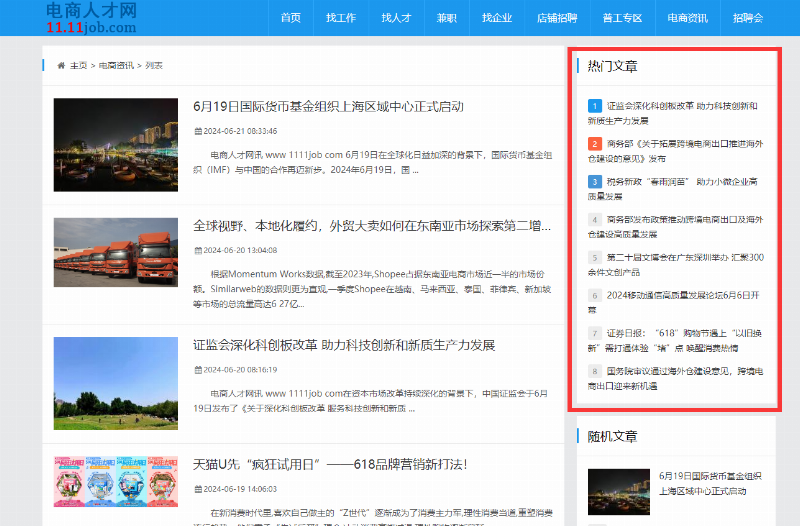800x526 pixels.
Task: Open hot article 国务院审议通过海外仓建设意见
Action: tap(676, 379)
